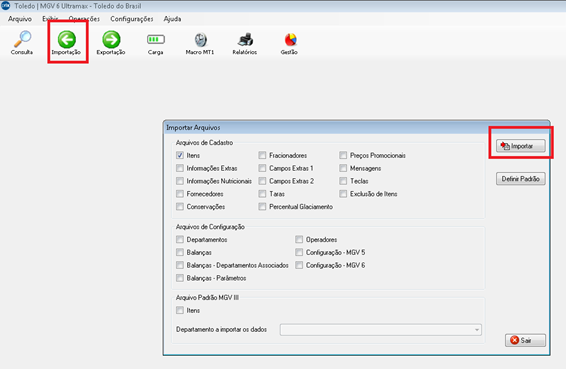Click the Sair button

(x=525, y=340)
